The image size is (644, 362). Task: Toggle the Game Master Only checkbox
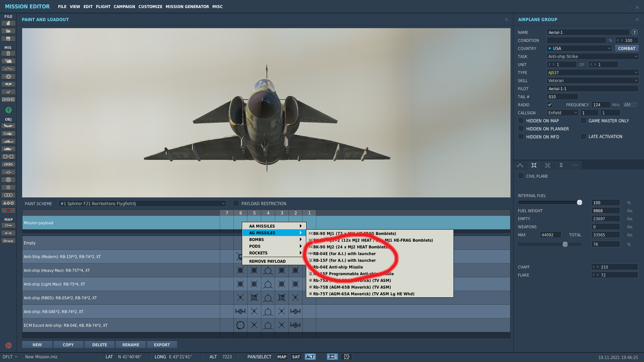pyautogui.click(x=583, y=120)
